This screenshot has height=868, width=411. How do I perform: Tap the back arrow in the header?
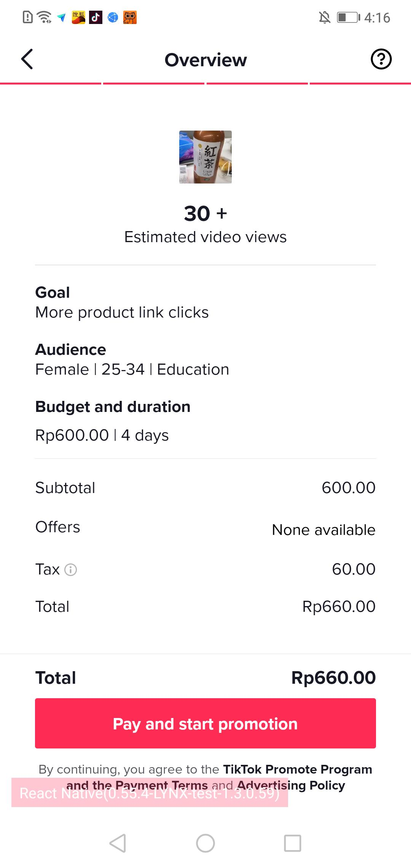coord(27,59)
